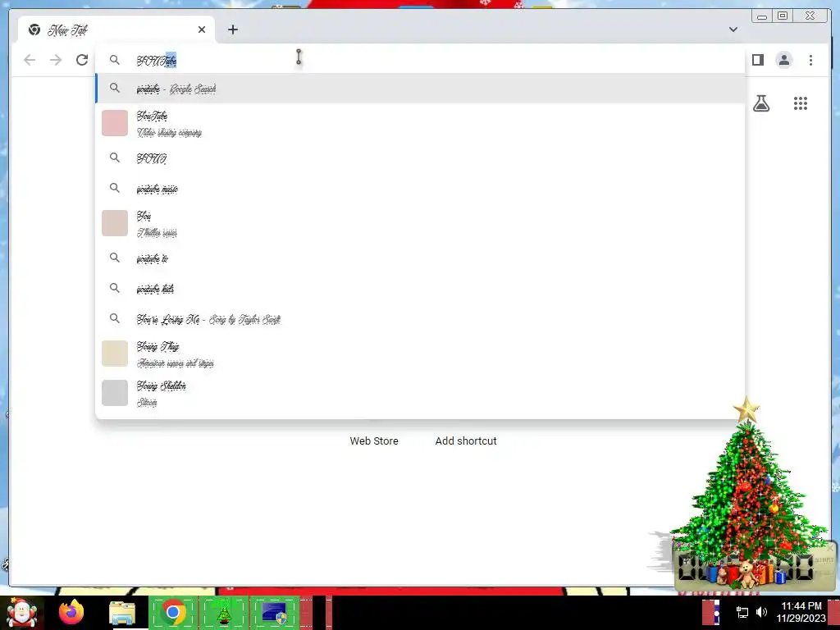Open the Christmas tree taskbar app
Viewport: 840px width, 630px height.
[224, 613]
